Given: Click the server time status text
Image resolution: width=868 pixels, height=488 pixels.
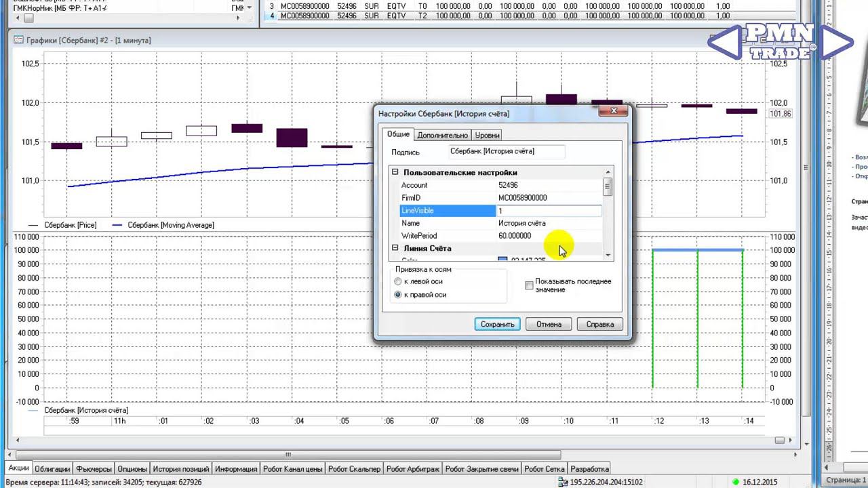Looking at the screenshot, I should pos(104,482).
